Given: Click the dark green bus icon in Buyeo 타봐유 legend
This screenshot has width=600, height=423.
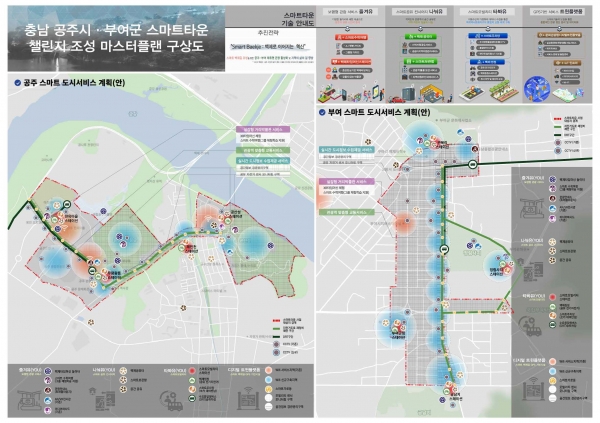Looking at the screenshot, I should click(553, 325).
